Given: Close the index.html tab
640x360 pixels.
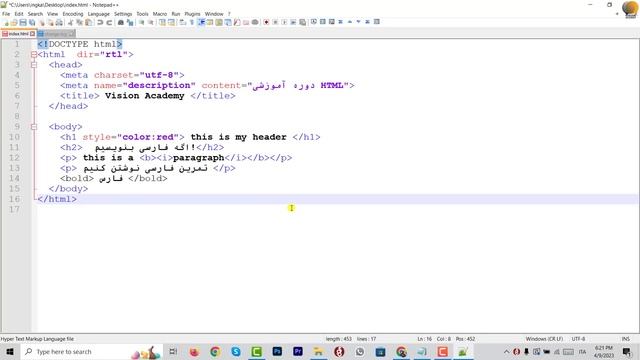Looking at the screenshot, I should tap(33, 34).
